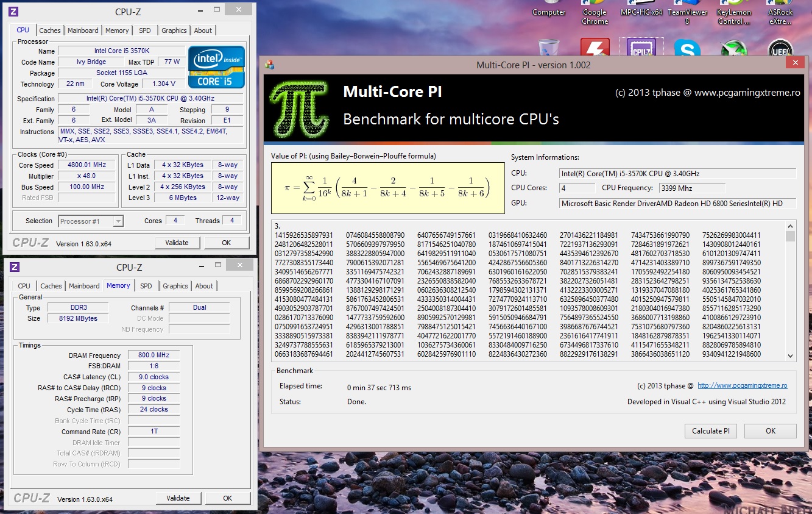This screenshot has height=514, width=812.
Task: Open the Google Chrome desktop shortcut
Action: [x=595, y=15]
